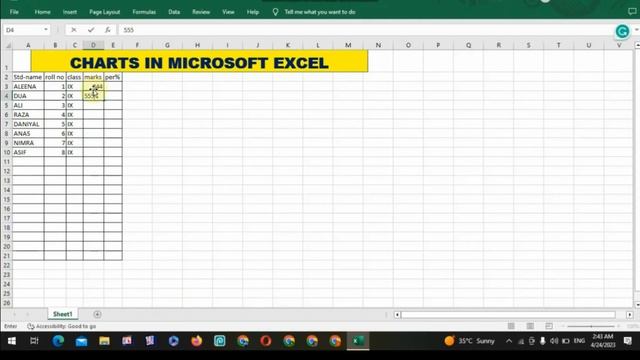The height and width of the screenshot is (360, 640).
Task: Switch to the Review ribbon tab
Action: pos(201,12)
